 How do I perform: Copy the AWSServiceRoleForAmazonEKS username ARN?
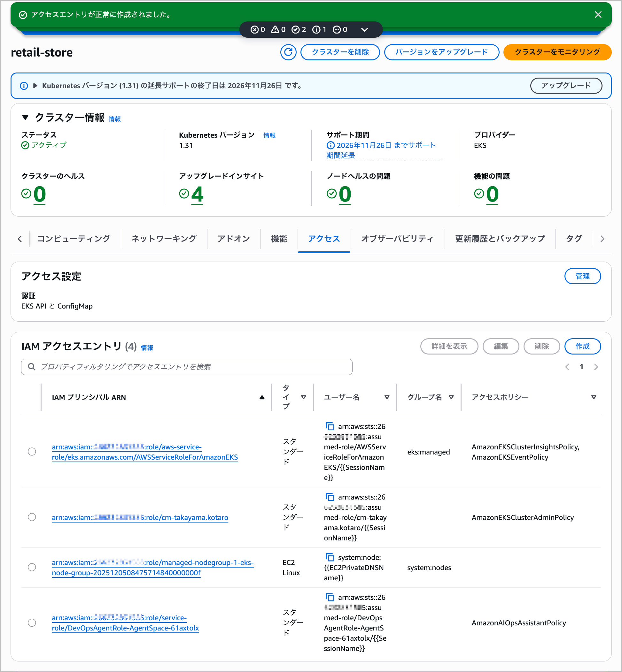pos(330,426)
